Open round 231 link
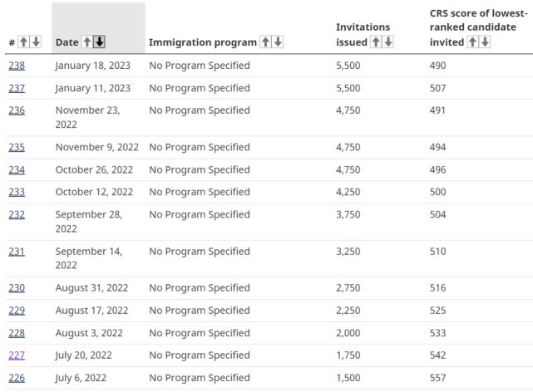The height and width of the screenshot is (392, 533). point(17,251)
